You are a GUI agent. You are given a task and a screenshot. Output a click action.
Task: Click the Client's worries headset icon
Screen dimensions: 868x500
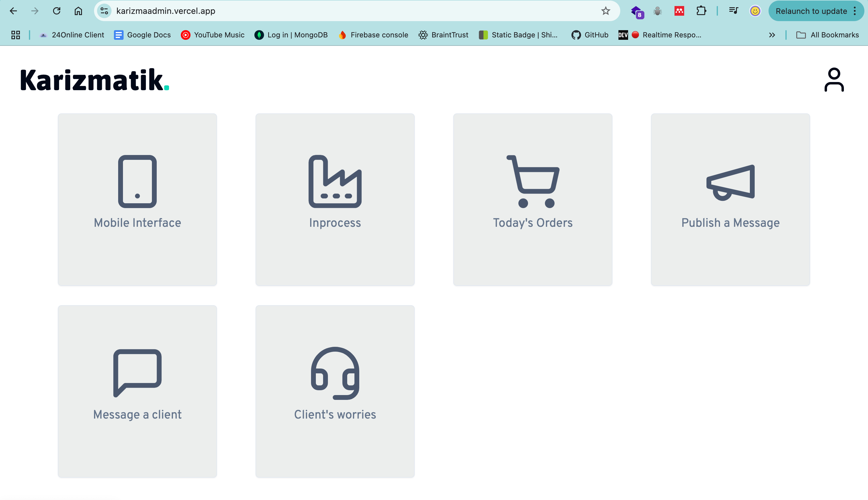pos(335,373)
